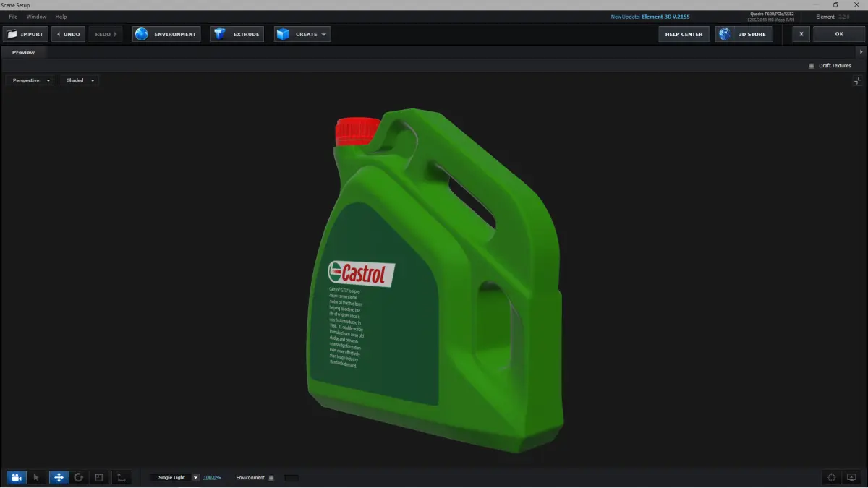Select the camera orbit tool

pyautogui.click(x=16, y=477)
